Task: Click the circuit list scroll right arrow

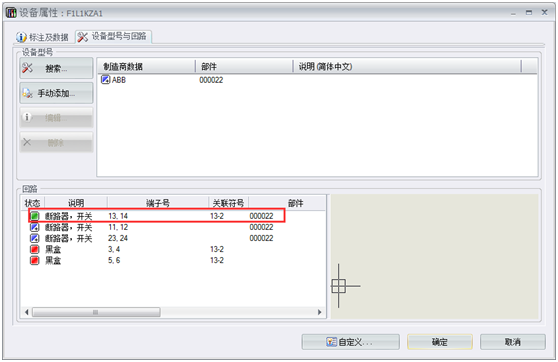Action: tap(320, 312)
